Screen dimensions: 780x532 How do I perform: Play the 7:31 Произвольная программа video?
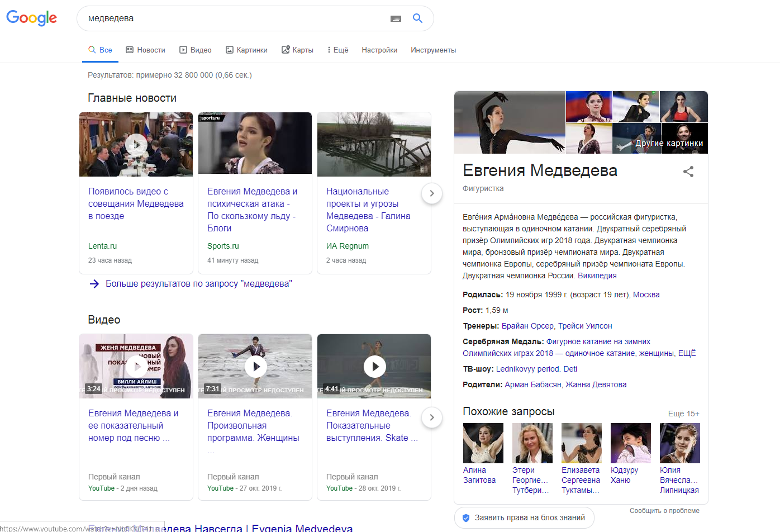[255, 367]
